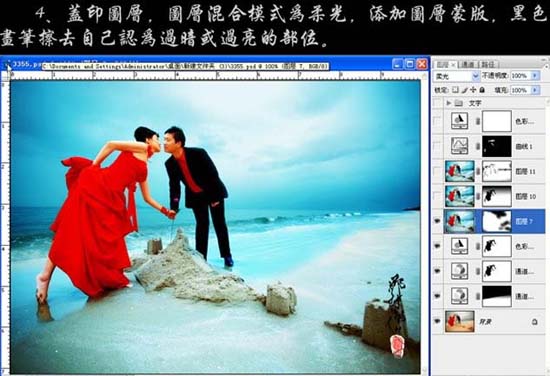Click the link icon of the bottom 通道 layer

[477, 296]
